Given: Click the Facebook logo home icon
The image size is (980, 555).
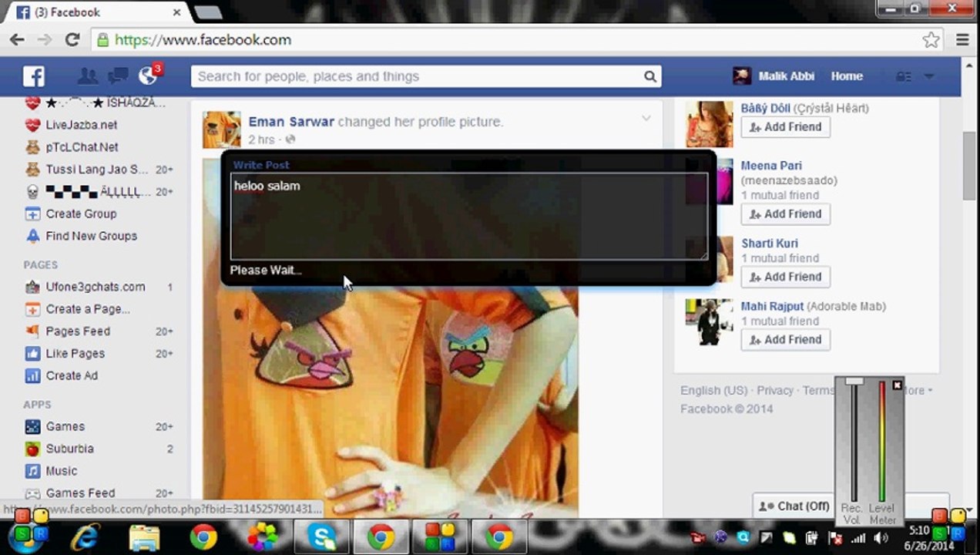Looking at the screenshot, I should 33,76.
